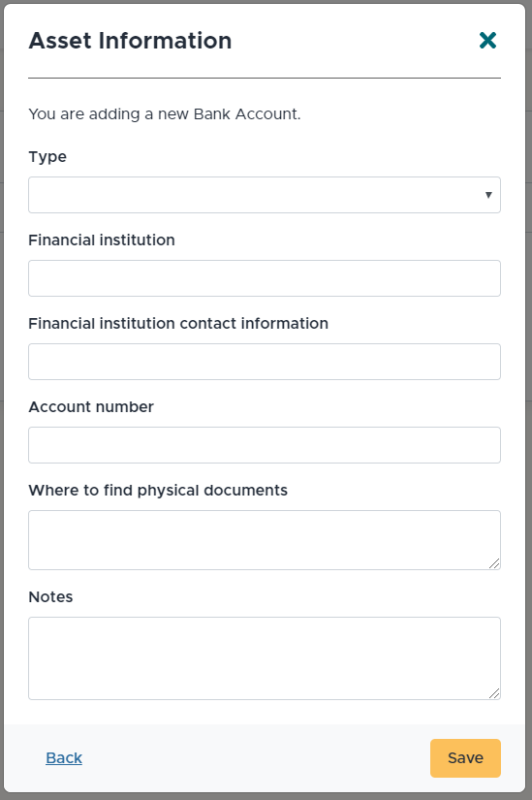This screenshot has height=800, width=532.
Task: Select the Financial institution contact information field
Action: [x=265, y=362]
